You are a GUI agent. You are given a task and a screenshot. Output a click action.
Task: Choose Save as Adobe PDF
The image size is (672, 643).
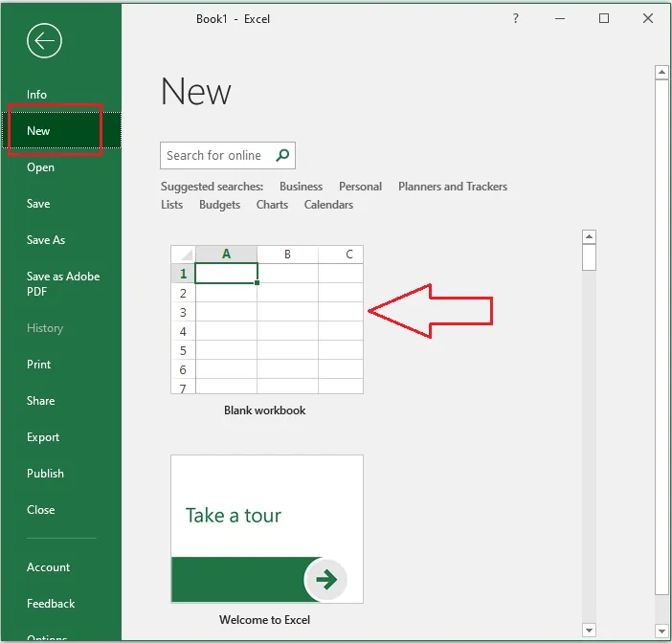click(63, 283)
